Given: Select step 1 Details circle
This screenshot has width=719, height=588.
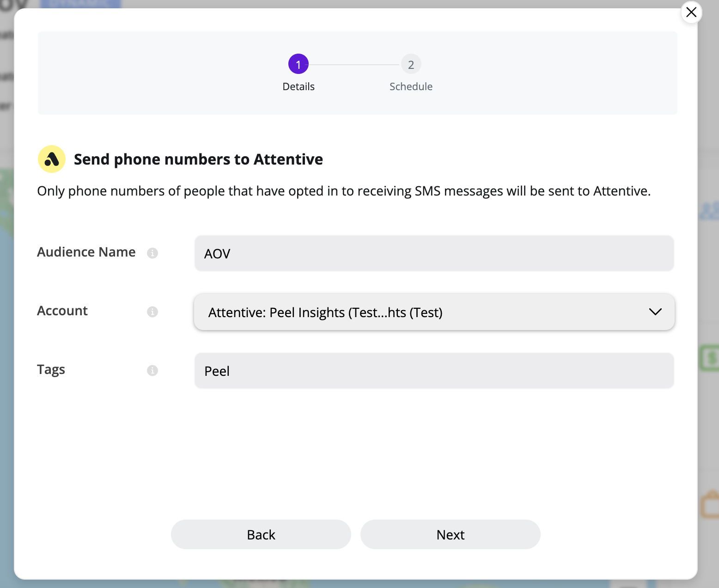Looking at the screenshot, I should [x=299, y=64].
